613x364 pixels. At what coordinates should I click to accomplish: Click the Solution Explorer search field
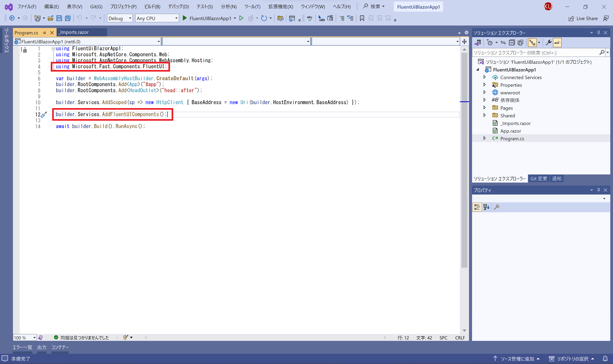coord(536,52)
